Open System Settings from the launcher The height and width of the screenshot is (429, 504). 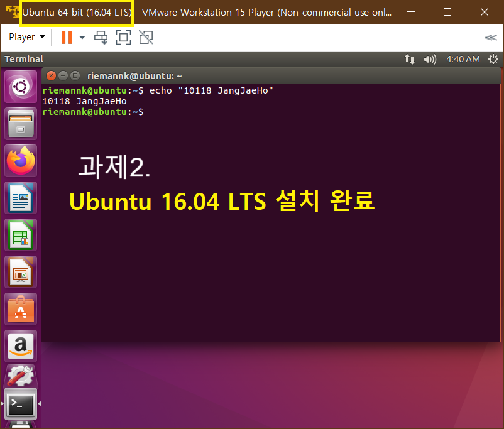[21, 376]
